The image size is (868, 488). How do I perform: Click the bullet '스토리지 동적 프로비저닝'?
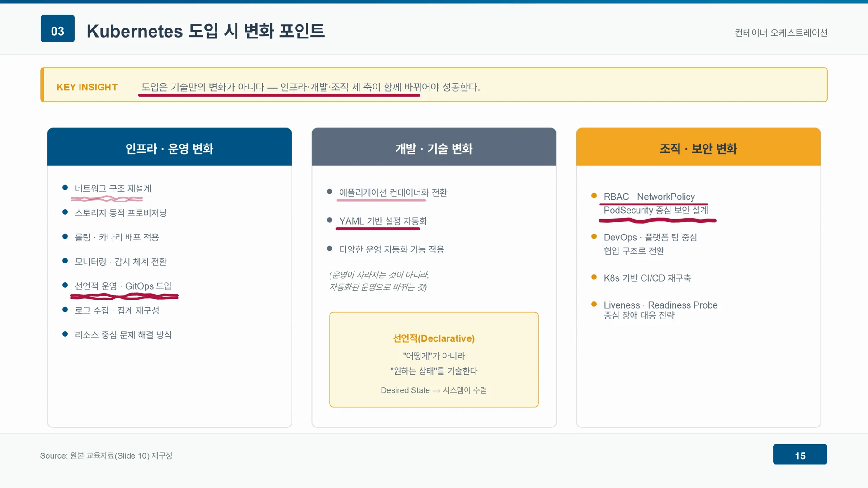pyautogui.click(x=121, y=213)
